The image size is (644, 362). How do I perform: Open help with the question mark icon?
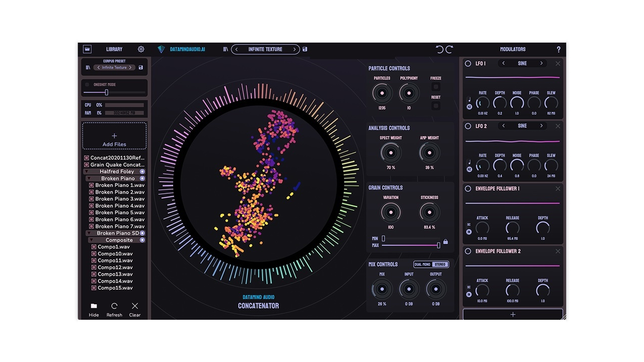coord(558,50)
